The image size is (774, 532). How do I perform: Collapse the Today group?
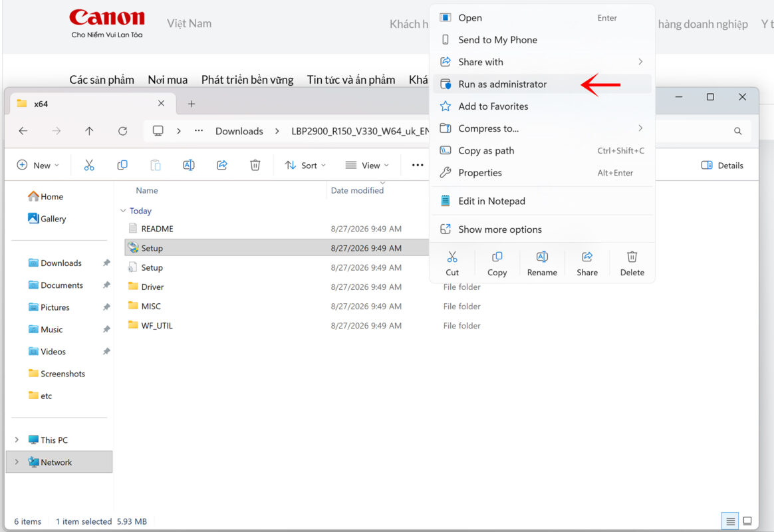pyautogui.click(x=123, y=211)
